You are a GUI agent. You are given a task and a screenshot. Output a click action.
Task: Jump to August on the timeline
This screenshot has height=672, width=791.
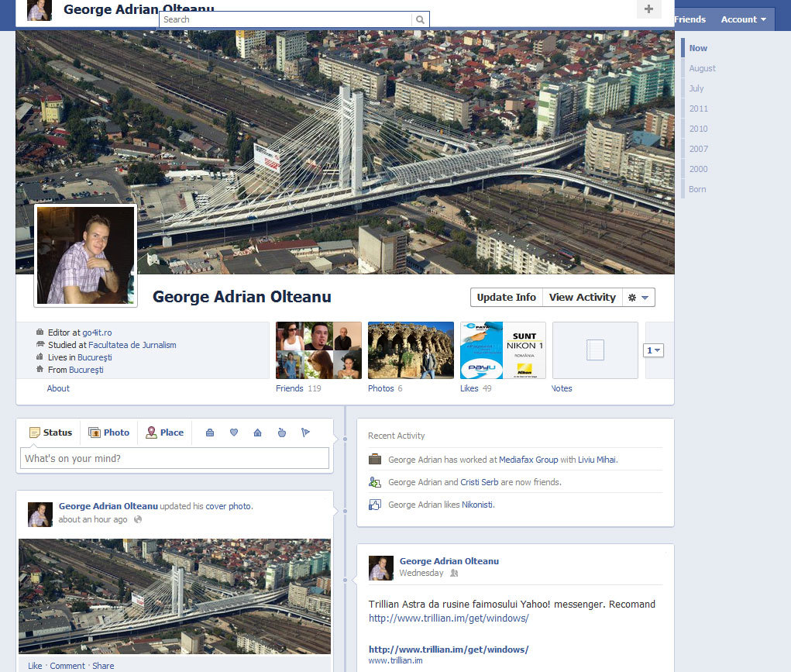[x=702, y=68]
